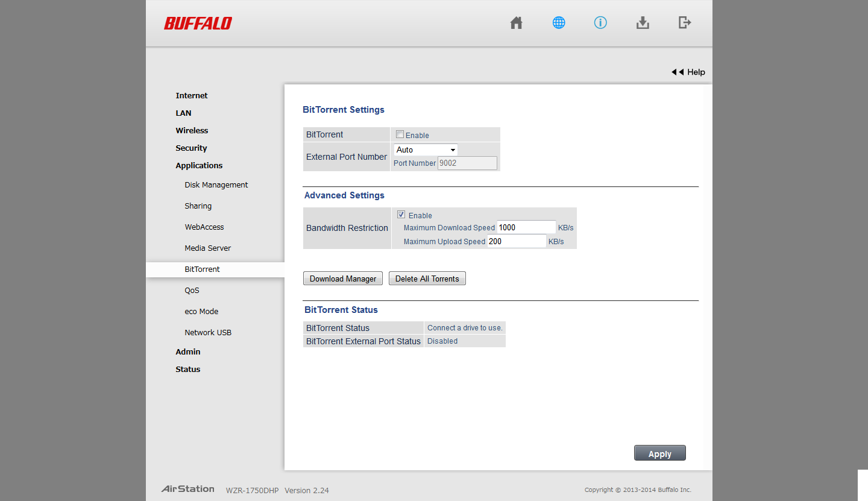This screenshot has height=501, width=868.
Task: Click the download tray icon
Action: pos(643,23)
